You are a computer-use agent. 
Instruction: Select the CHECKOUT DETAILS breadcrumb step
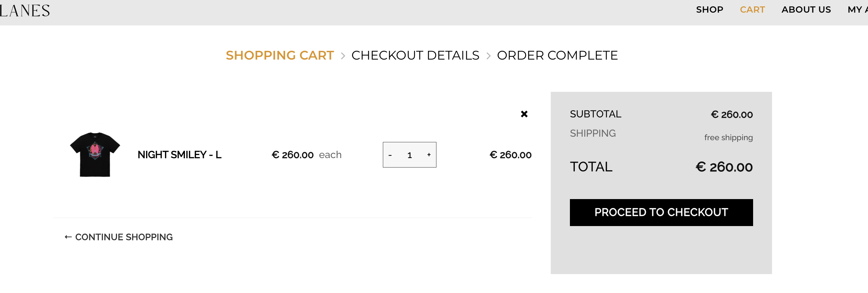(415, 55)
